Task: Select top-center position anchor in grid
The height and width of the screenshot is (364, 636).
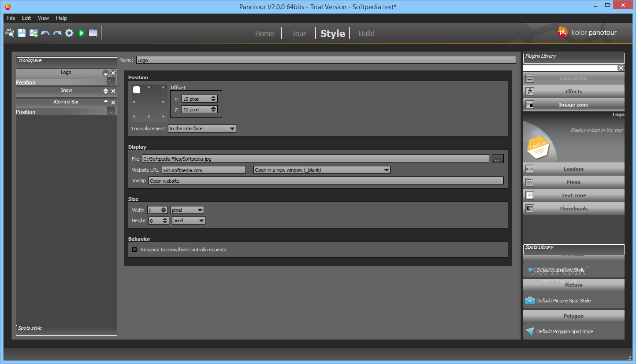Action: tap(149, 88)
